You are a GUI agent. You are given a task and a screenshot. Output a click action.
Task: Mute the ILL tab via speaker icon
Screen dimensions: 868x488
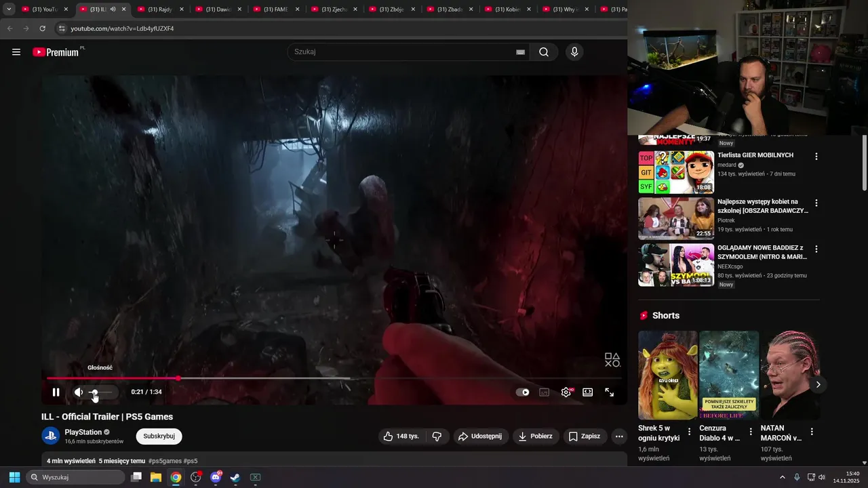pos(113,9)
